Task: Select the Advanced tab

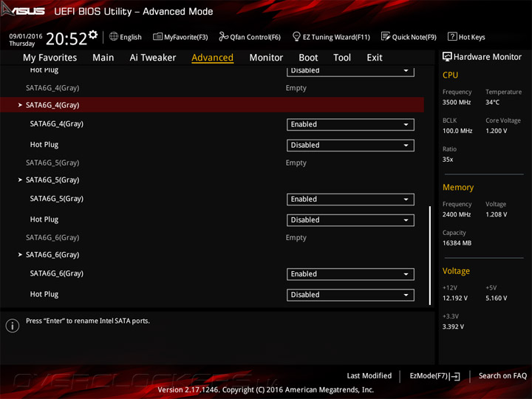Action: [x=212, y=58]
